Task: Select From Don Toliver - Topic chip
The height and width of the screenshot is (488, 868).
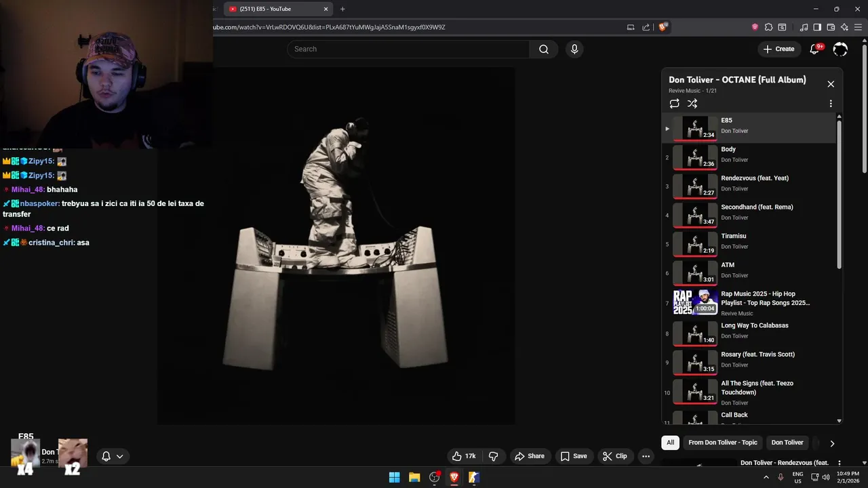Action: [x=723, y=443]
